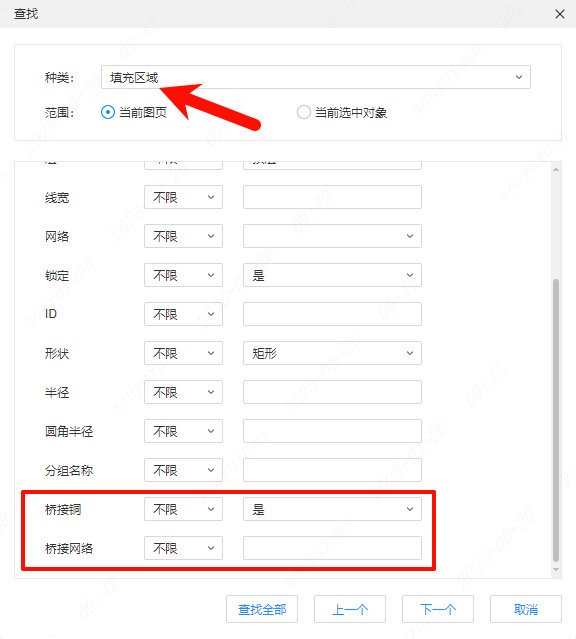Click the ID value input field
576x639 pixels.
332,314
